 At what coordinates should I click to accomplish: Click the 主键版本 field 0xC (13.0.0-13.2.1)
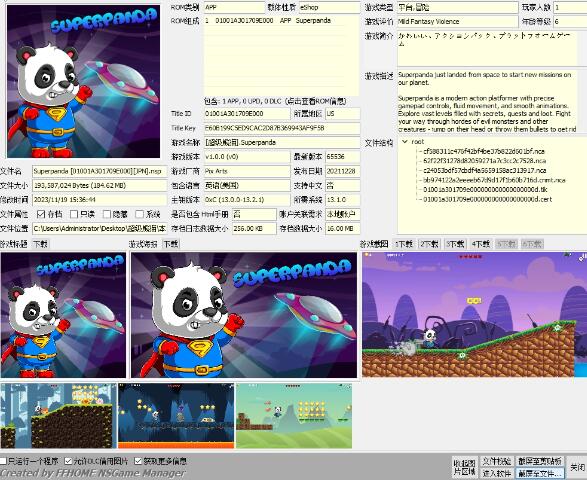point(247,200)
